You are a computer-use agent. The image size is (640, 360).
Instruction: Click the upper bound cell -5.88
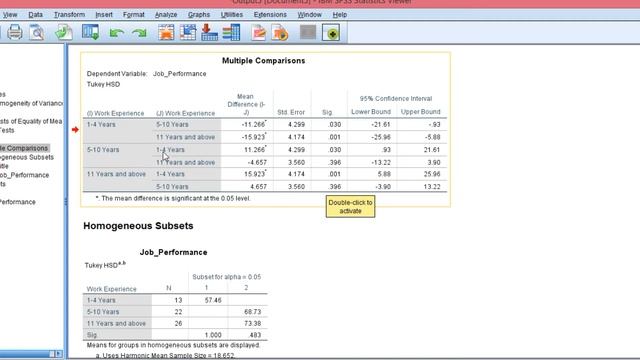432,137
